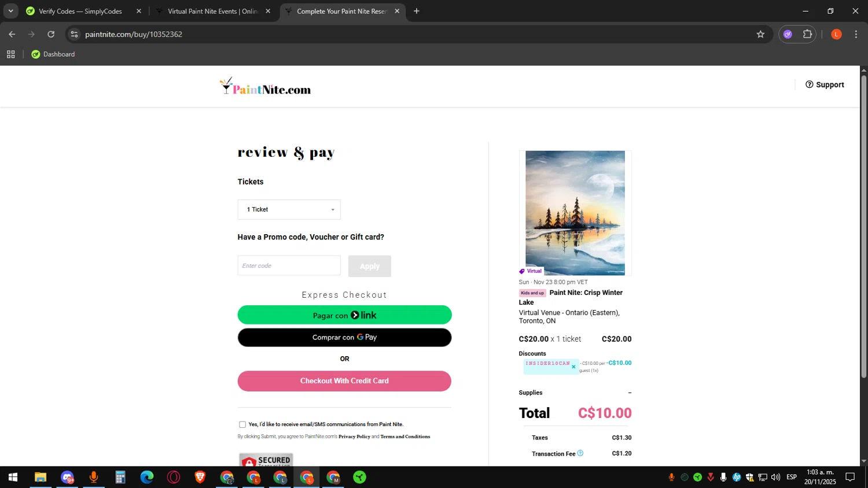Open the volume speaker tray icon
Screen dimensions: 868x488
click(776, 477)
